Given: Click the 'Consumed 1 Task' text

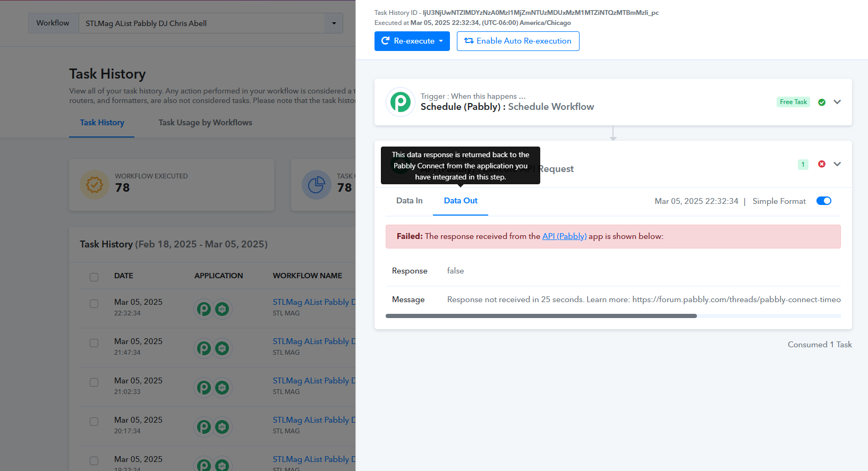Looking at the screenshot, I should [x=820, y=345].
